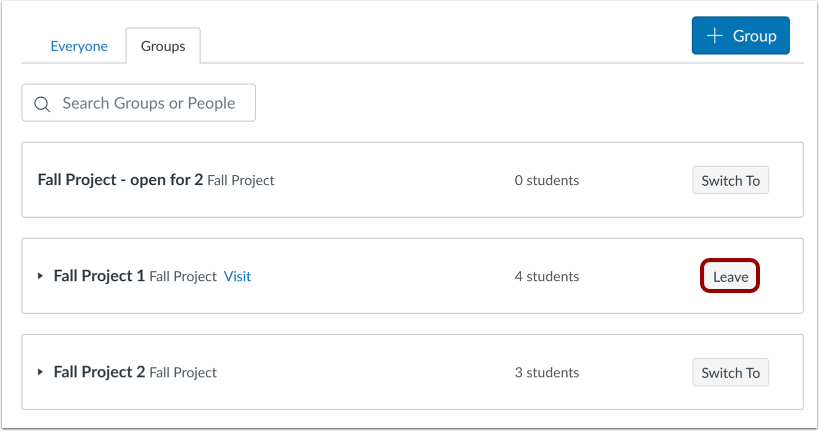Click the category label after open for 2

point(241,181)
